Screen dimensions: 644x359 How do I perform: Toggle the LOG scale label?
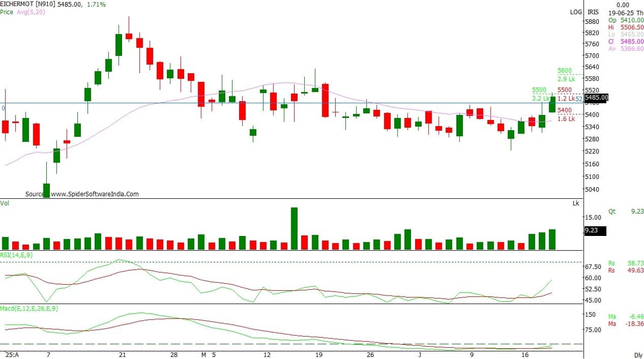[x=576, y=12]
